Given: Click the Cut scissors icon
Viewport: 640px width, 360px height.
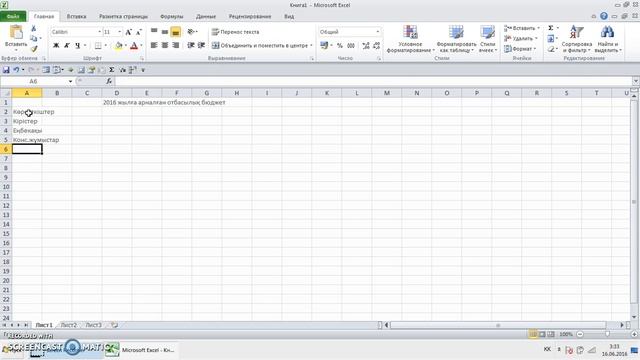Looking at the screenshot, I should 33,28.
